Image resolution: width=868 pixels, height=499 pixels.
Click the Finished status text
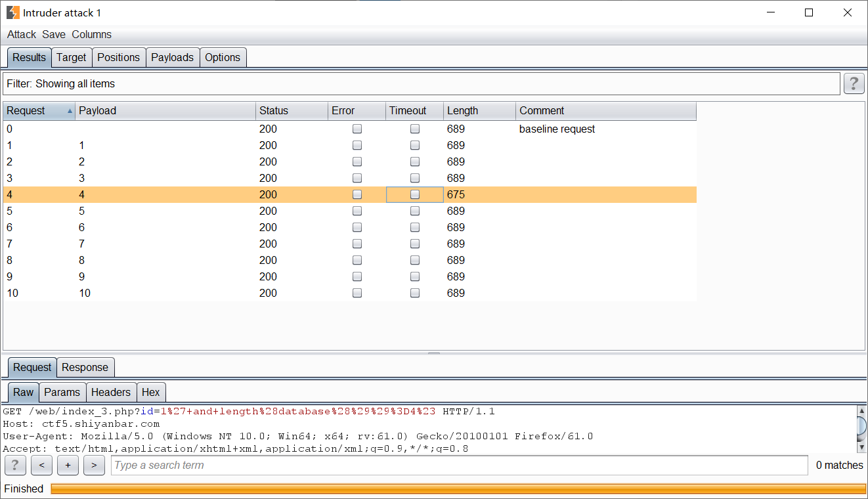(24, 489)
